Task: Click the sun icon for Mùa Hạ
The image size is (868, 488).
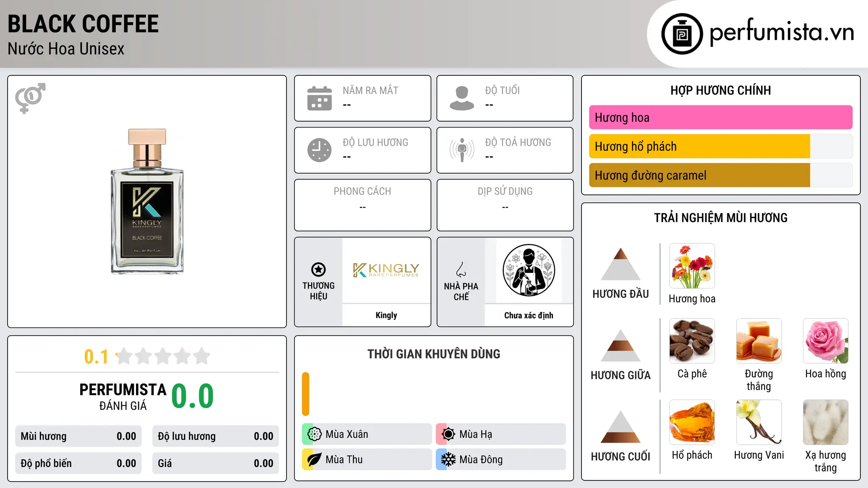Action: tap(448, 434)
